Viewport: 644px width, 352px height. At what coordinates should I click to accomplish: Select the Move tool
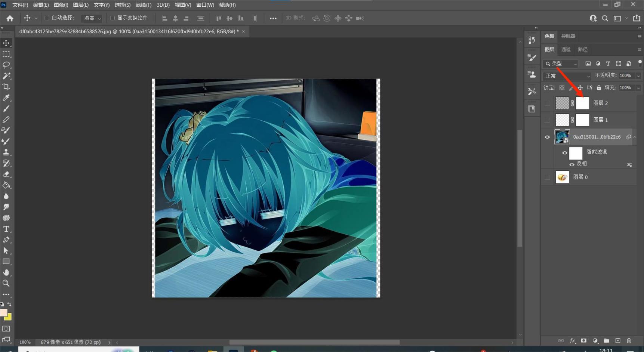(6, 43)
